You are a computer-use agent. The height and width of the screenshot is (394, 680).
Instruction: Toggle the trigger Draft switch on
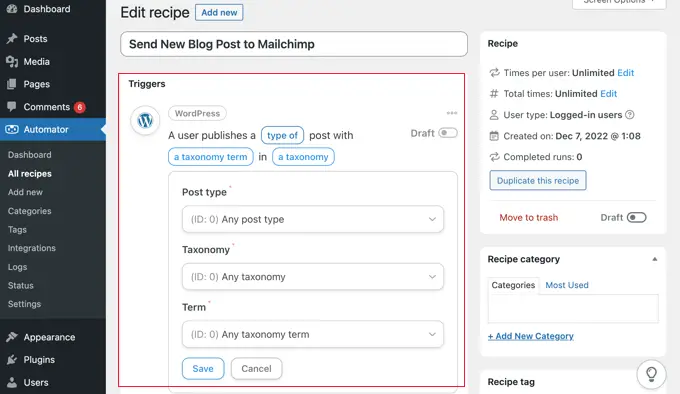[x=448, y=133]
